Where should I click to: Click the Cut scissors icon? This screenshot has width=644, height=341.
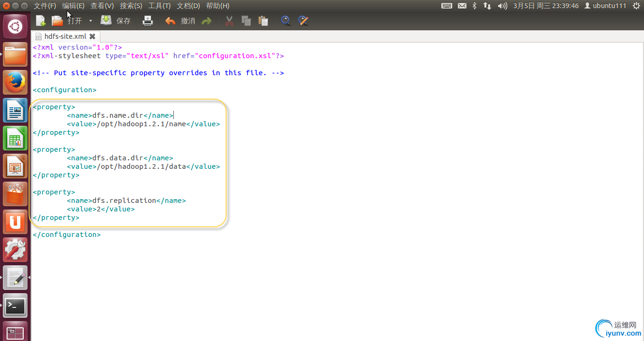[229, 21]
